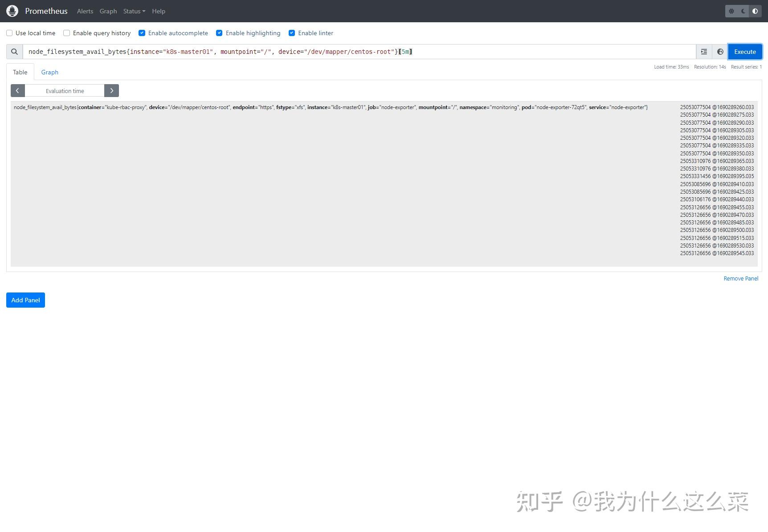This screenshot has width=768, height=532.
Task: Click the search magnifier icon beside query
Action: 15,52
